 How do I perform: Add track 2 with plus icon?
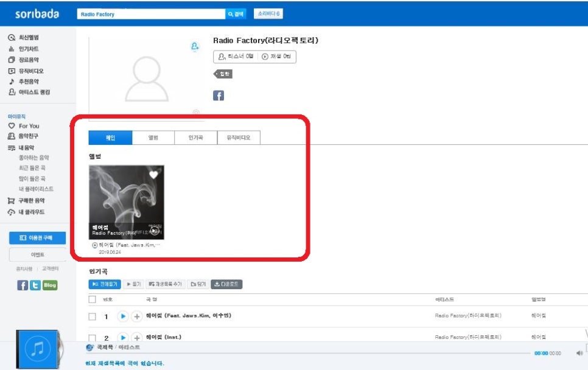[137, 337]
